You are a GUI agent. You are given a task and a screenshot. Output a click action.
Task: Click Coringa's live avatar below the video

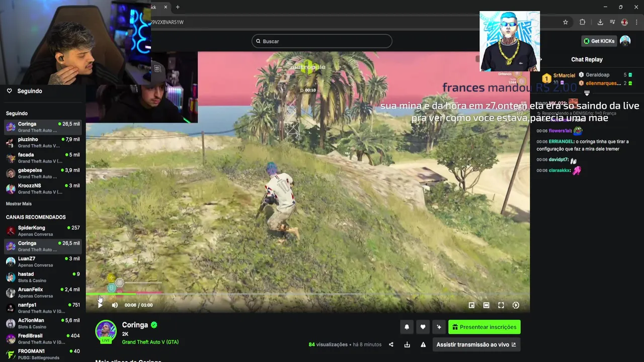106,331
